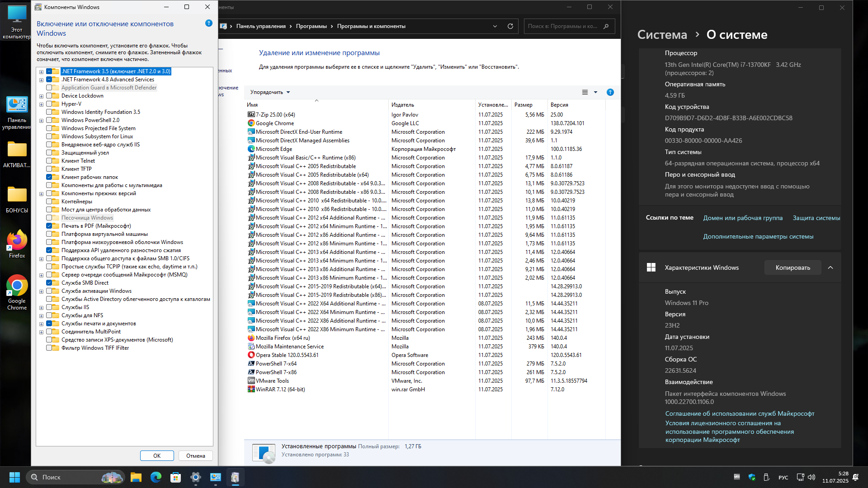Expand the Службы IIS node
This screenshot has width=868, height=488.
(41, 308)
